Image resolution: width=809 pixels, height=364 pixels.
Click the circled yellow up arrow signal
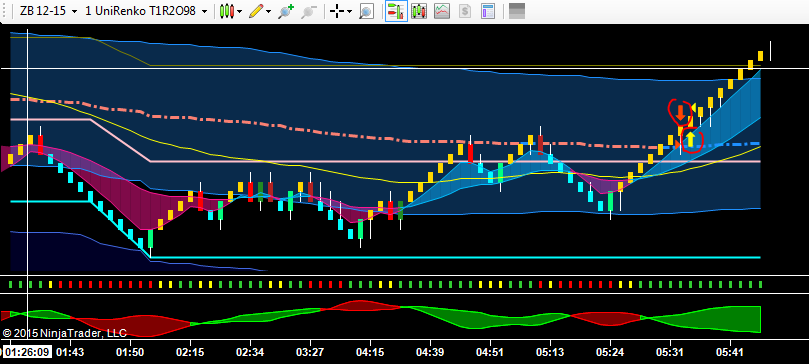tap(690, 139)
